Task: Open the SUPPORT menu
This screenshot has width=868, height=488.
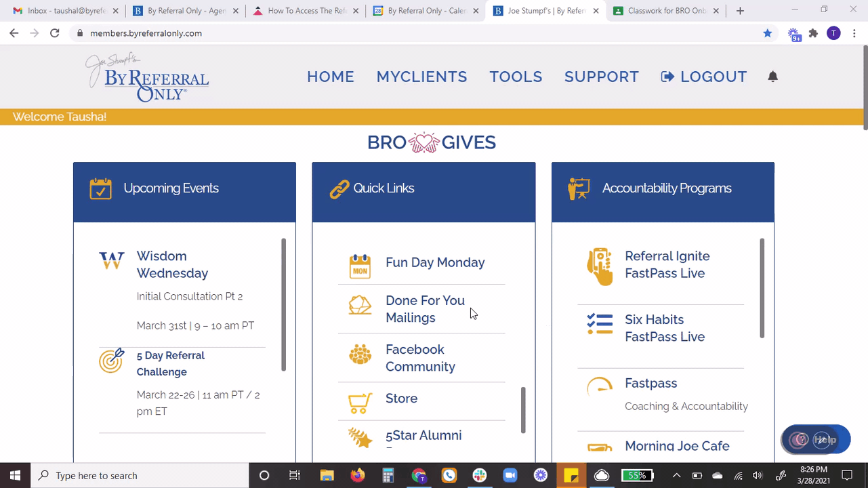Action: pyautogui.click(x=602, y=77)
